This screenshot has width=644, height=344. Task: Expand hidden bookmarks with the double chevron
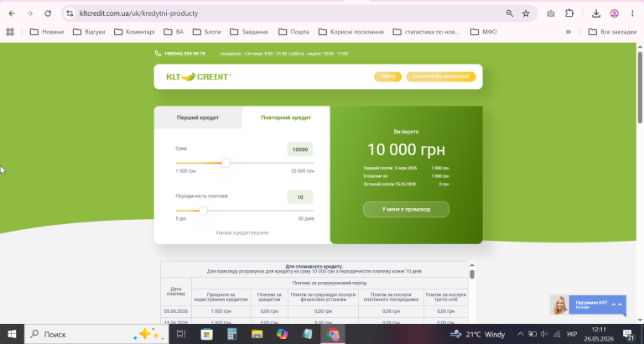(x=569, y=32)
